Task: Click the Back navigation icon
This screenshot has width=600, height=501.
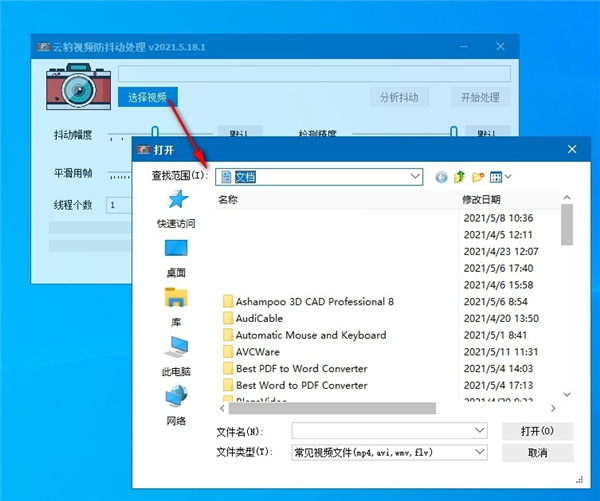Action: click(x=441, y=177)
